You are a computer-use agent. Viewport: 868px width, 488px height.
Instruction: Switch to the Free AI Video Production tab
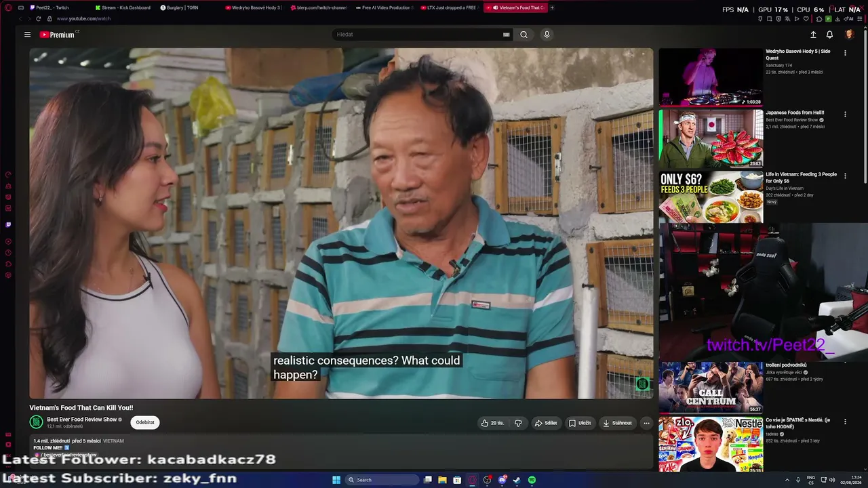[384, 7]
